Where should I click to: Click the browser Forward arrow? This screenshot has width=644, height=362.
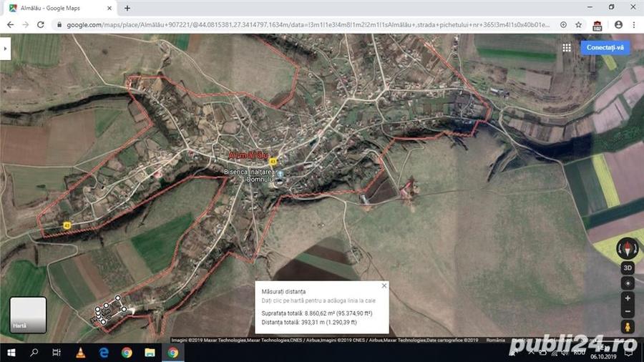(x=26, y=24)
